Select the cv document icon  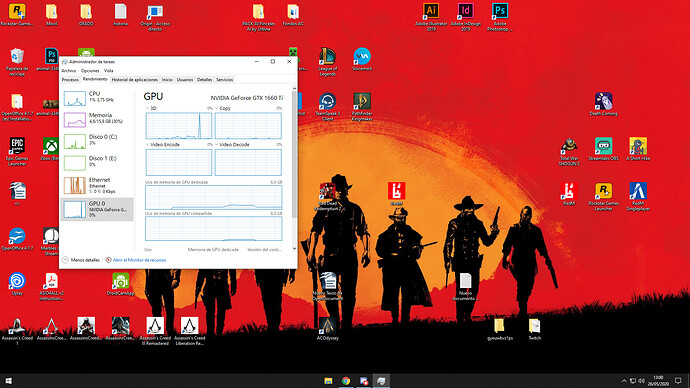pyautogui.click(x=17, y=194)
